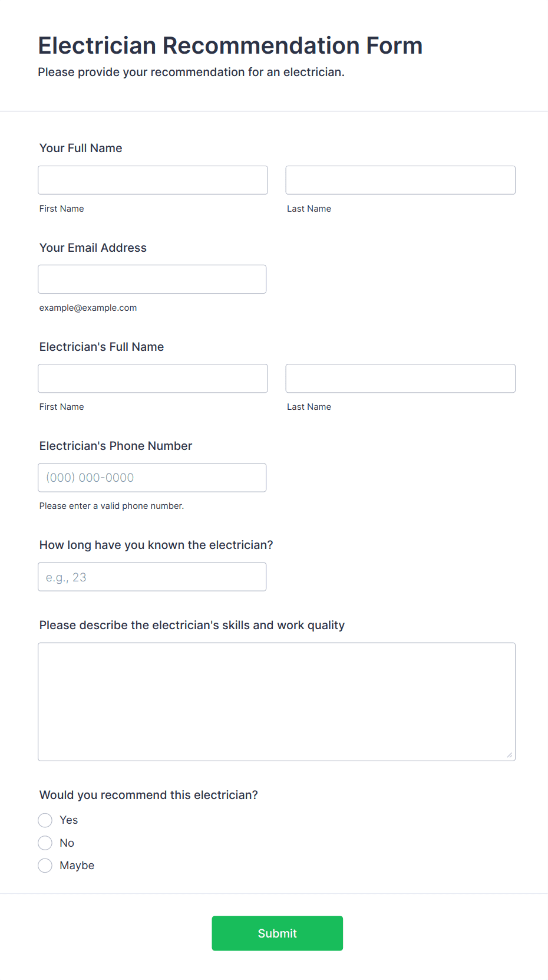Click the skills and work quality textarea
Image resolution: width=548 pixels, height=980 pixels.
276,702
